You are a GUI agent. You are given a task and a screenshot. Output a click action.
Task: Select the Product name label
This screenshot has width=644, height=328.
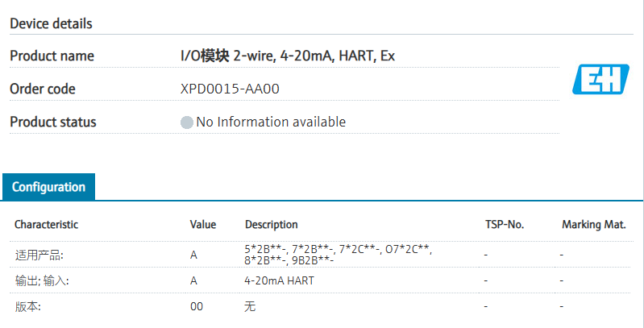coord(52,56)
